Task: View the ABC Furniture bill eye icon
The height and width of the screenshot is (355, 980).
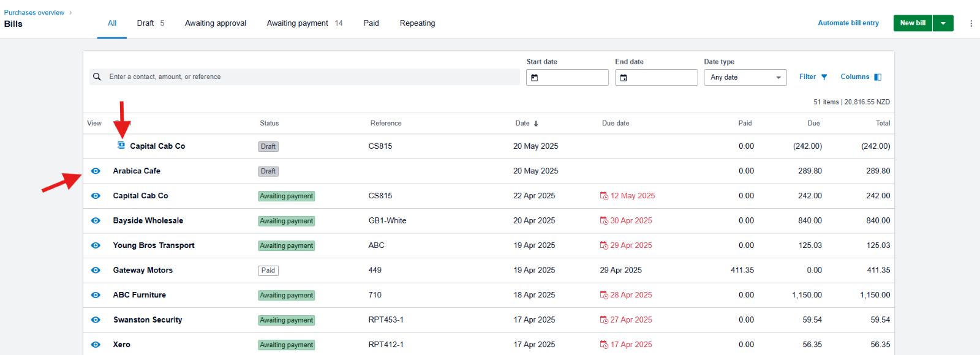Action: pyautogui.click(x=96, y=295)
